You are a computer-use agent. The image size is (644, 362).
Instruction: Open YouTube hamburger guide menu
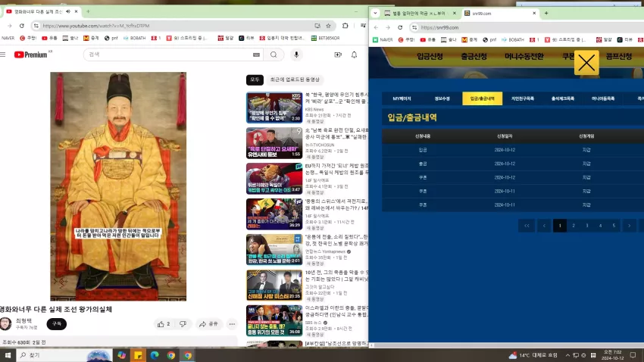pos(3,55)
